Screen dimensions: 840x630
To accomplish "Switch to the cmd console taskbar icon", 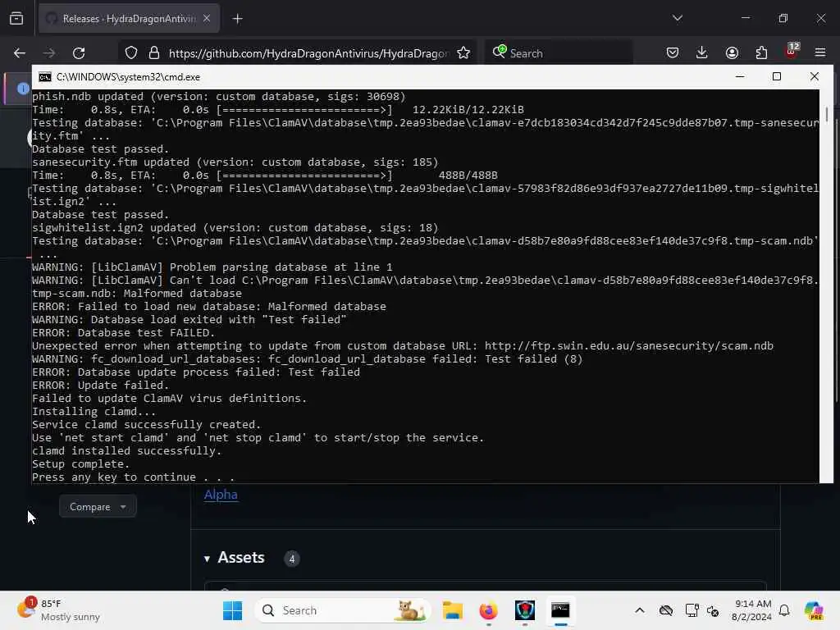I will [560, 610].
